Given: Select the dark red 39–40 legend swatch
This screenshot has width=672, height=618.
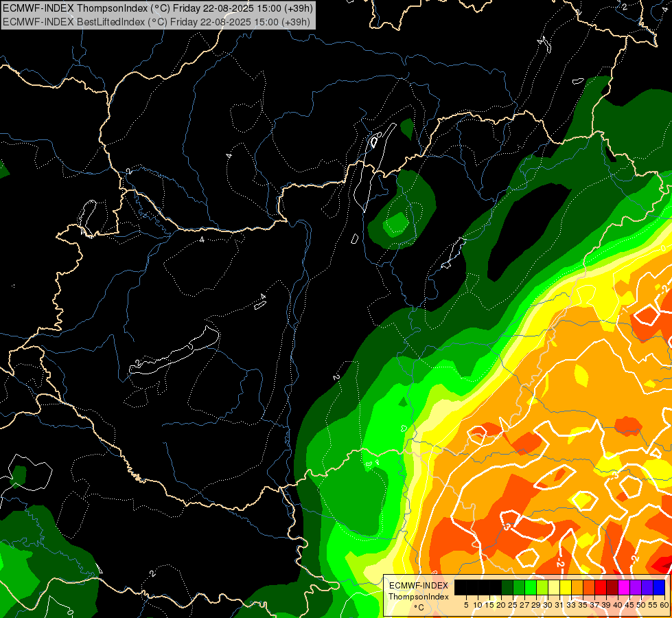Looking at the screenshot, I should (612, 587).
